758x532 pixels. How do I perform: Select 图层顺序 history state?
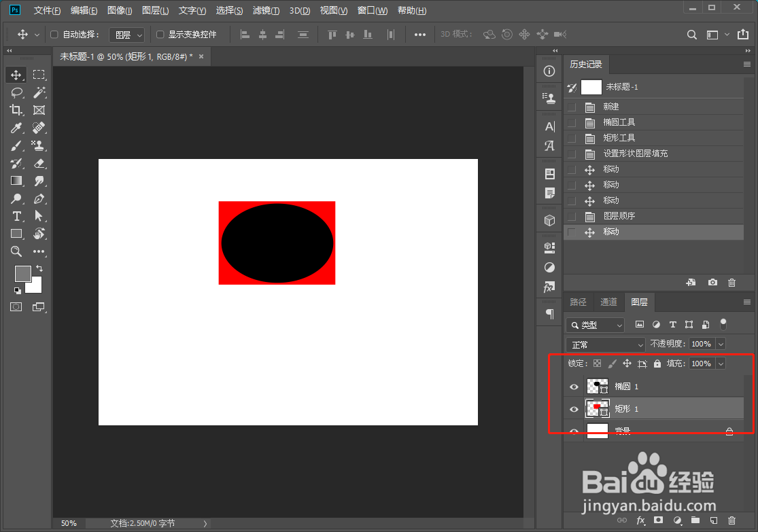(x=653, y=216)
